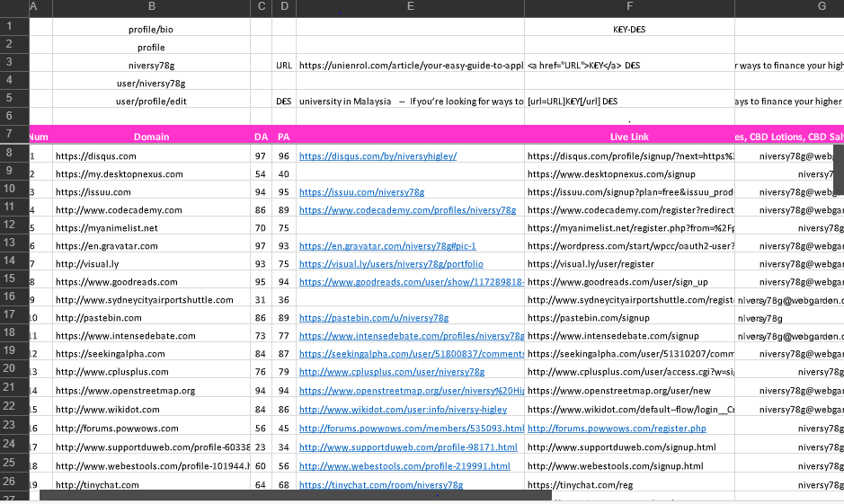Open the openstreetmap user profile link

pos(410,391)
